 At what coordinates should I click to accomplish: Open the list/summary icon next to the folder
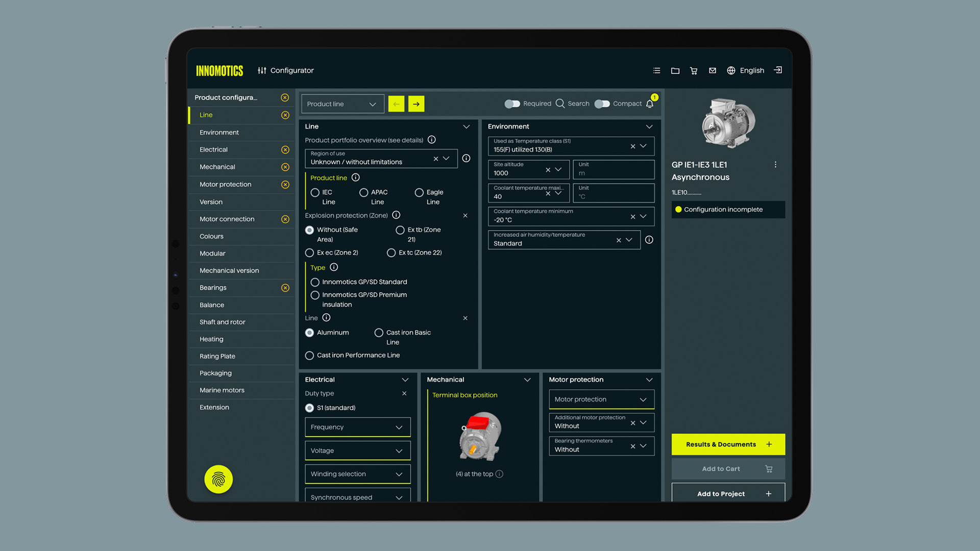coord(656,70)
